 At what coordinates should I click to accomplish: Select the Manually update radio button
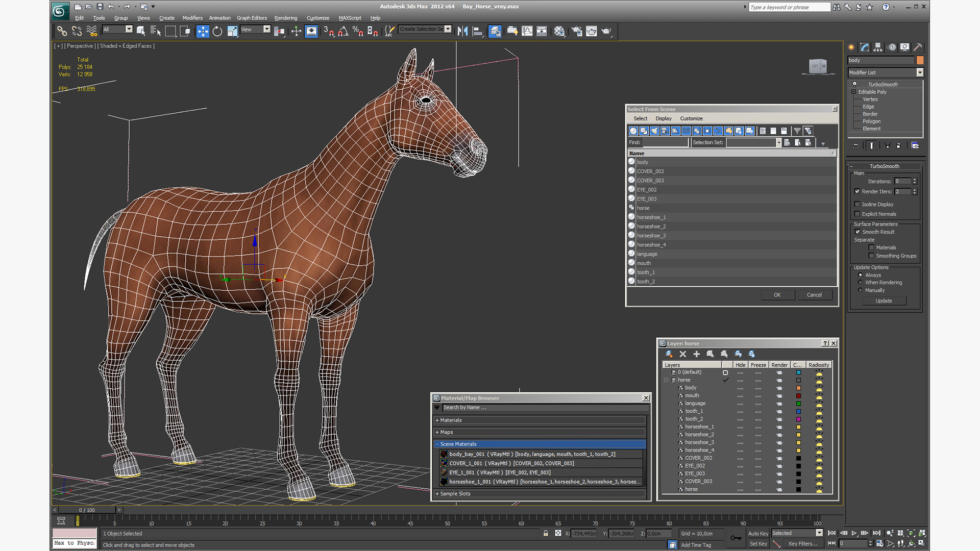(x=861, y=290)
